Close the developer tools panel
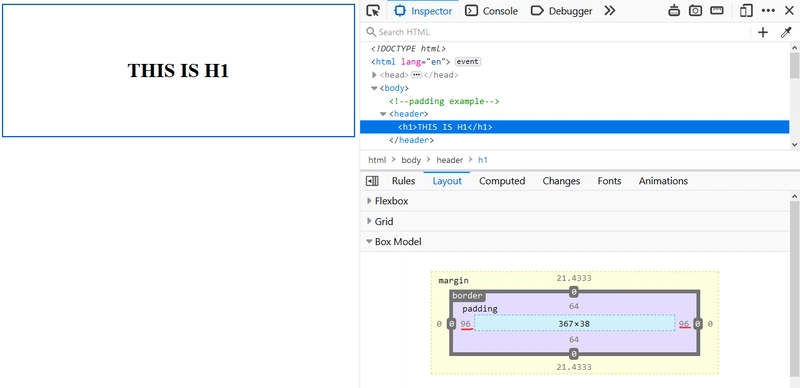 pos(789,11)
